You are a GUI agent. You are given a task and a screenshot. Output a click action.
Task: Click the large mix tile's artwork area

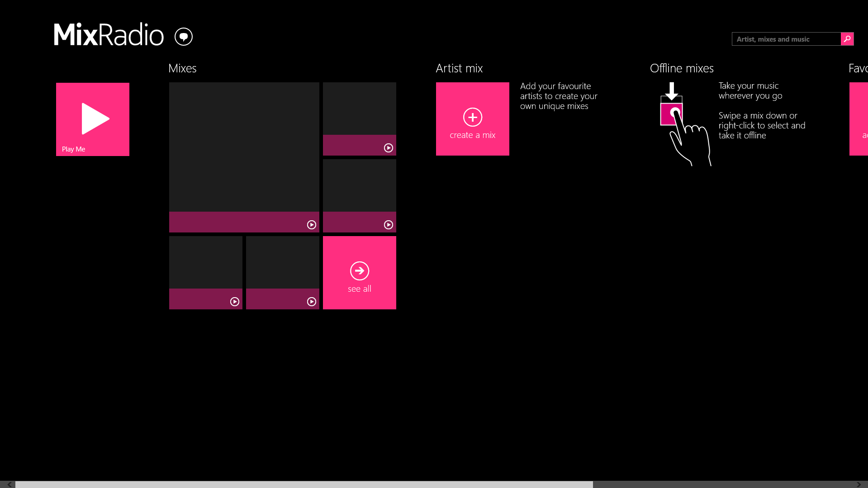244,147
